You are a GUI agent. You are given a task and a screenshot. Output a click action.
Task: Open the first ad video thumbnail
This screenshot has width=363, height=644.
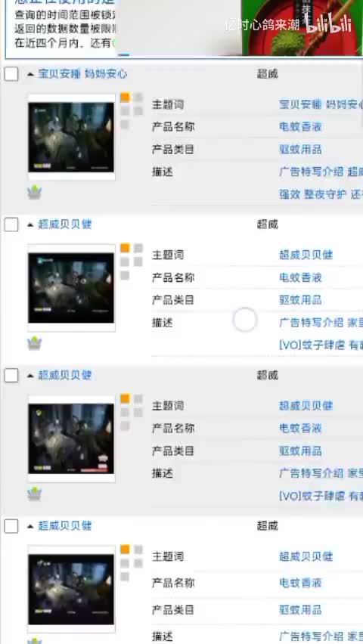[71, 137]
